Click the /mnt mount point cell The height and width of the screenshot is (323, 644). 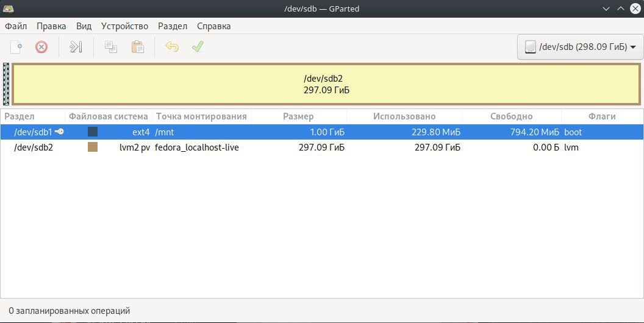tap(165, 132)
